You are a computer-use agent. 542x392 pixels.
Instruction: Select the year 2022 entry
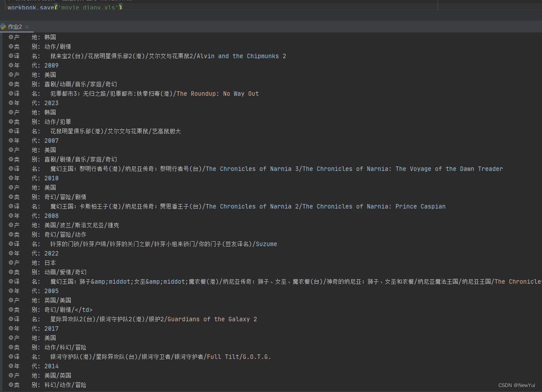click(51, 253)
